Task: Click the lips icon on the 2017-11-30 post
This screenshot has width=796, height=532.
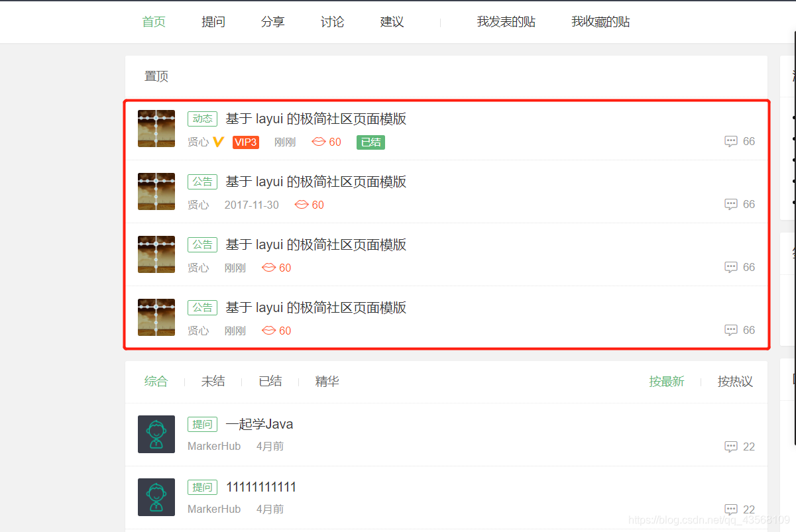Action: point(301,205)
